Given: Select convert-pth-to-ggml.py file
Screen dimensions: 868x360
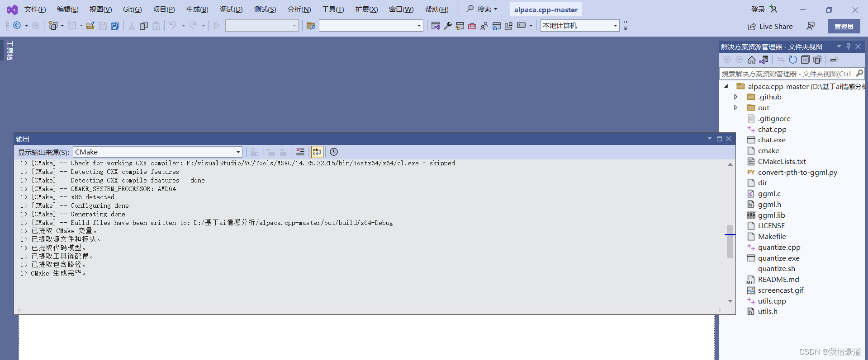Looking at the screenshot, I should coord(797,172).
